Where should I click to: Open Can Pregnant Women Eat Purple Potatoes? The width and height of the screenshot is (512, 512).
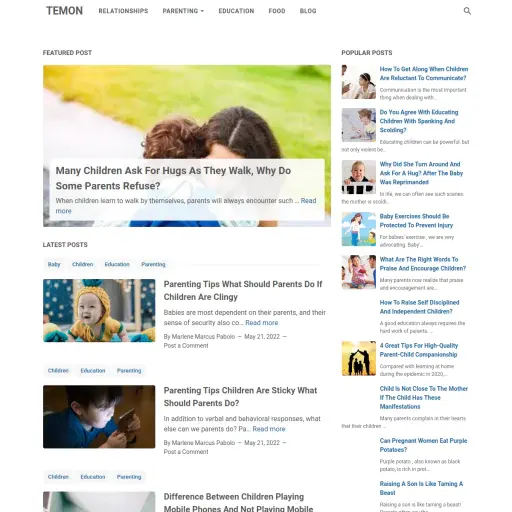tap(423, 445)
